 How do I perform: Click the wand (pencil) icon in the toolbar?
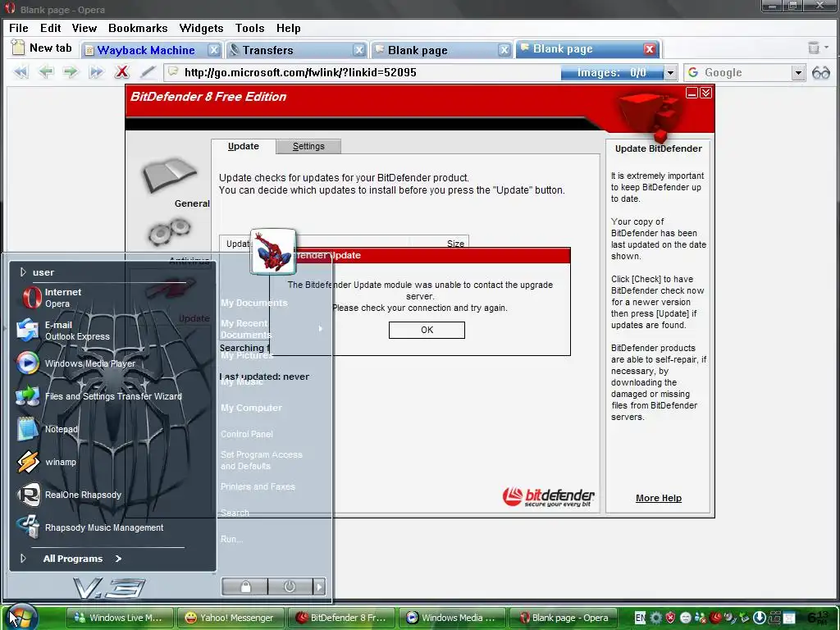[x=148, y=72]
